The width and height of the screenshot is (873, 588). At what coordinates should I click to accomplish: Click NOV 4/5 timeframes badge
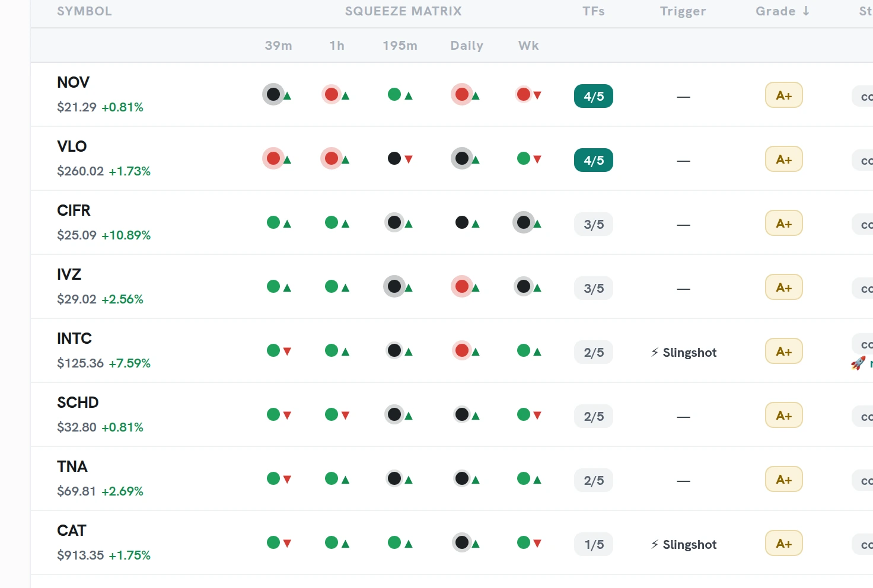(x=594, y=96)
